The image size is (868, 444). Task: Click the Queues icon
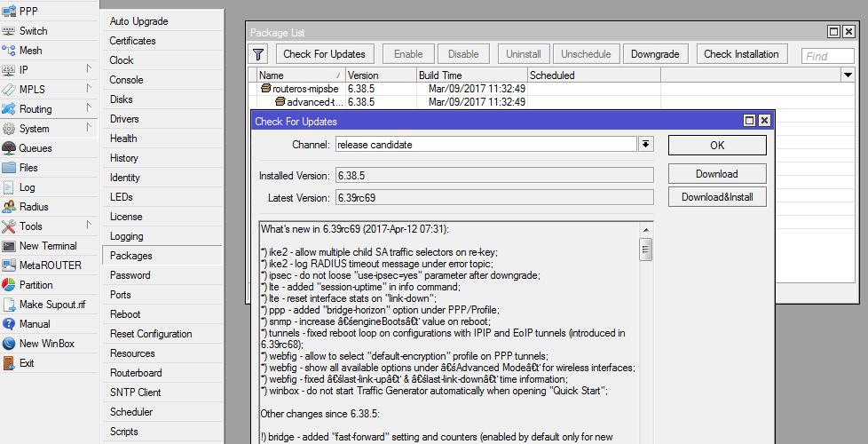[8, 147]
